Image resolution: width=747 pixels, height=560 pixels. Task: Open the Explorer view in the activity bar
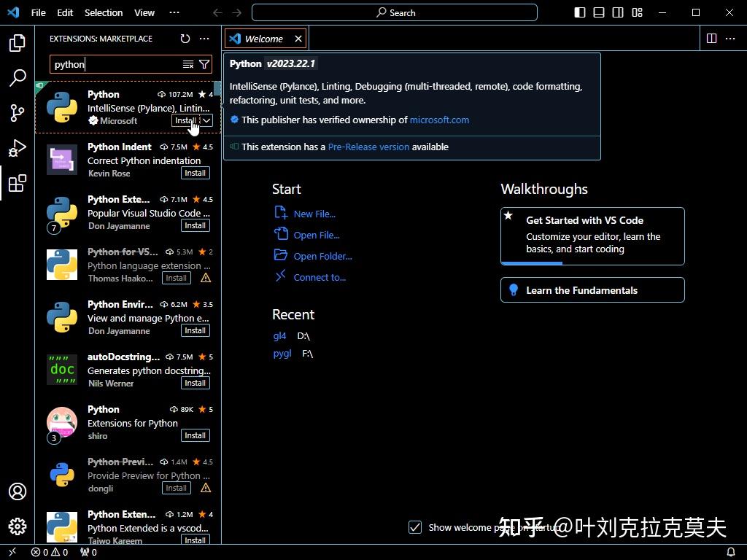pyautogui.click(x=17, y=44)
